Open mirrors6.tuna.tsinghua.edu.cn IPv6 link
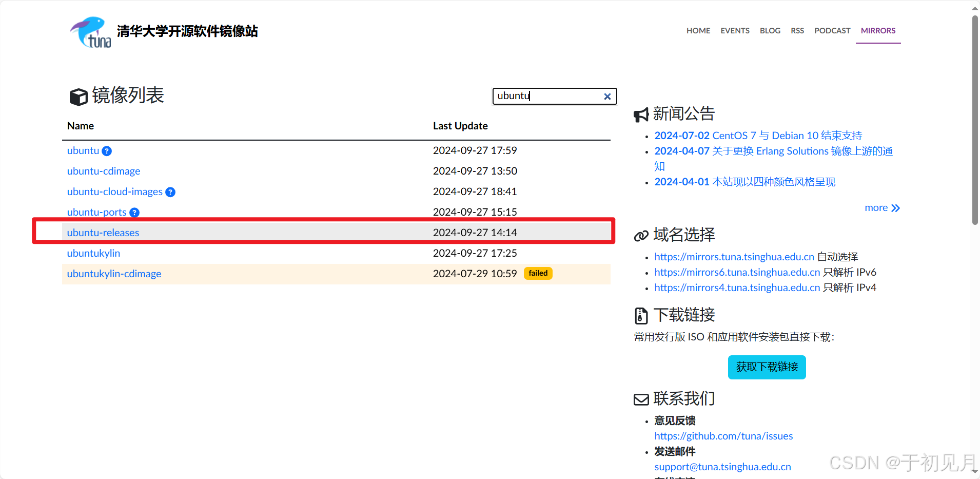The image size is (980, 479). 737,272
